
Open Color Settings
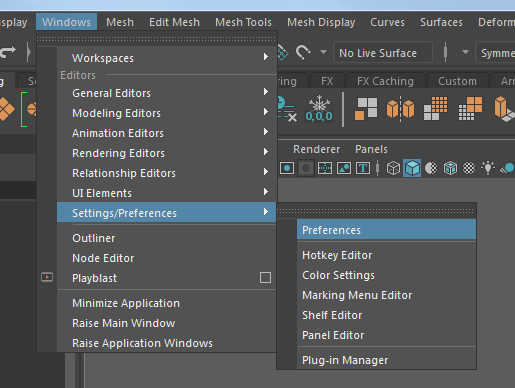[386, 275]
